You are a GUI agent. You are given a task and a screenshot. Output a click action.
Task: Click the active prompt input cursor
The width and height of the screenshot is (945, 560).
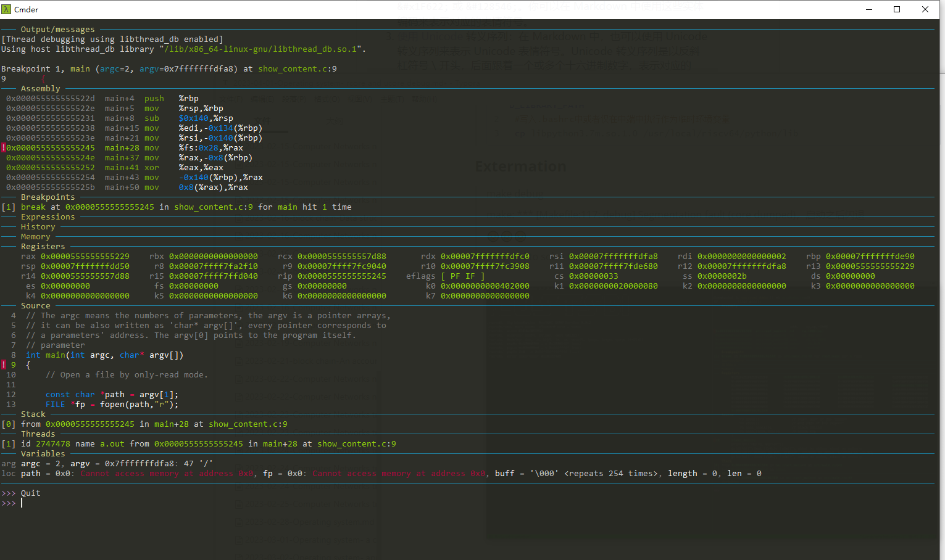[x=22, y=503]
